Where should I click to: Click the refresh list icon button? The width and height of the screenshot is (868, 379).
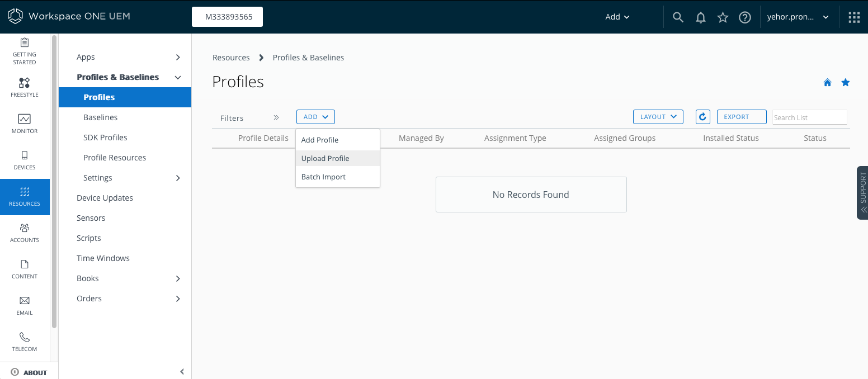click(702, 117)
